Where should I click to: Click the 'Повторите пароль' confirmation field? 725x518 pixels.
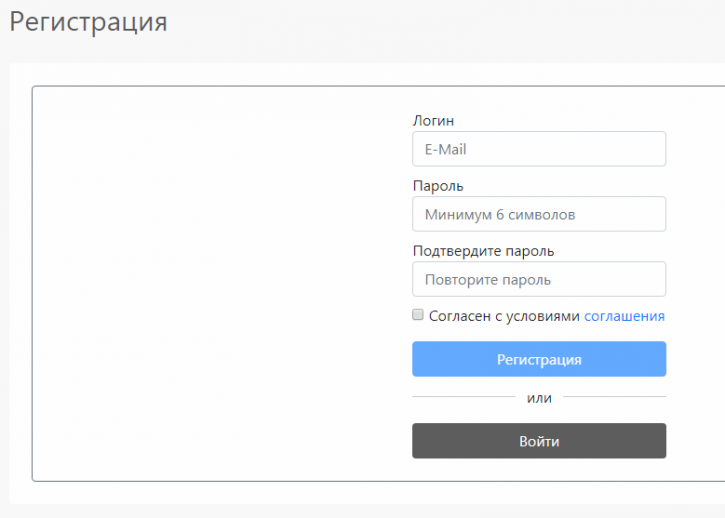539,279
